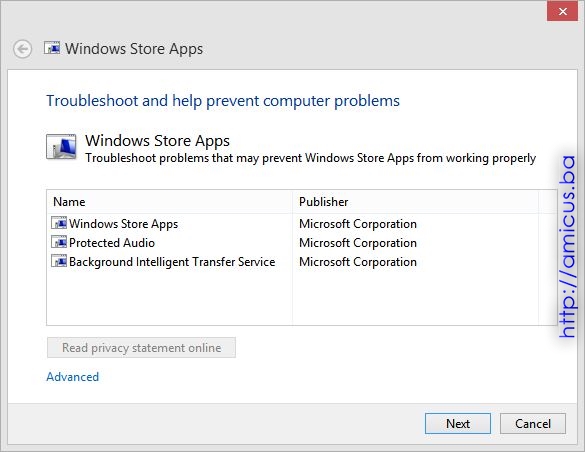Click Read privacy statement online button

point(141,348)
